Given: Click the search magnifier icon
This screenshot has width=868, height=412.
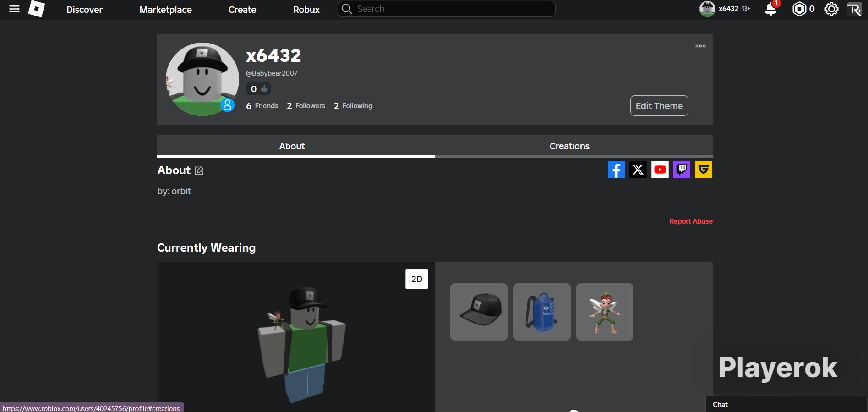Looking at the screenshot, I should 347,9.
